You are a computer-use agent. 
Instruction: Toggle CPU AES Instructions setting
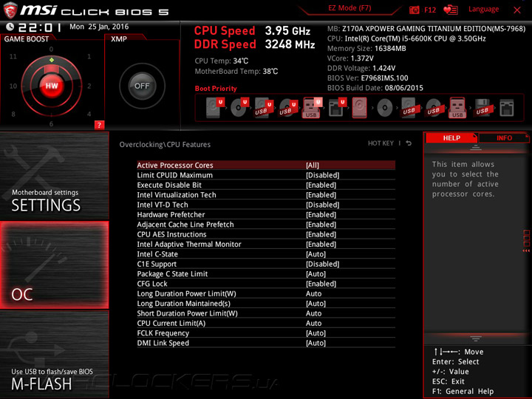(x=266, y=234)
